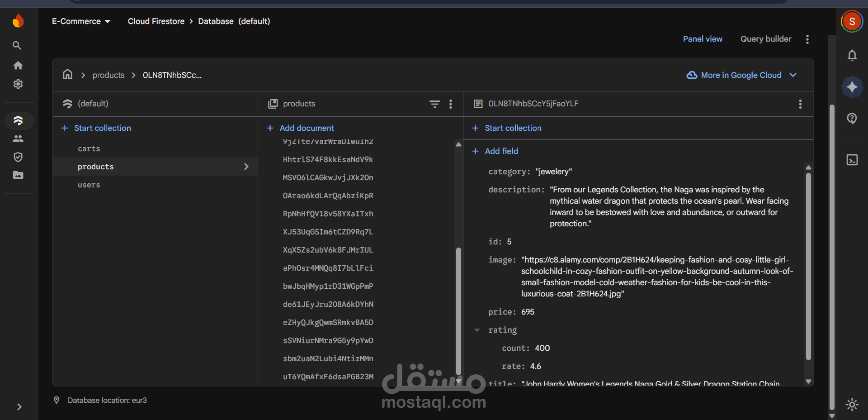The height and width of the screenshot is (420, 868).
Task: Open the top more options menu
Action: coord(807,39)
